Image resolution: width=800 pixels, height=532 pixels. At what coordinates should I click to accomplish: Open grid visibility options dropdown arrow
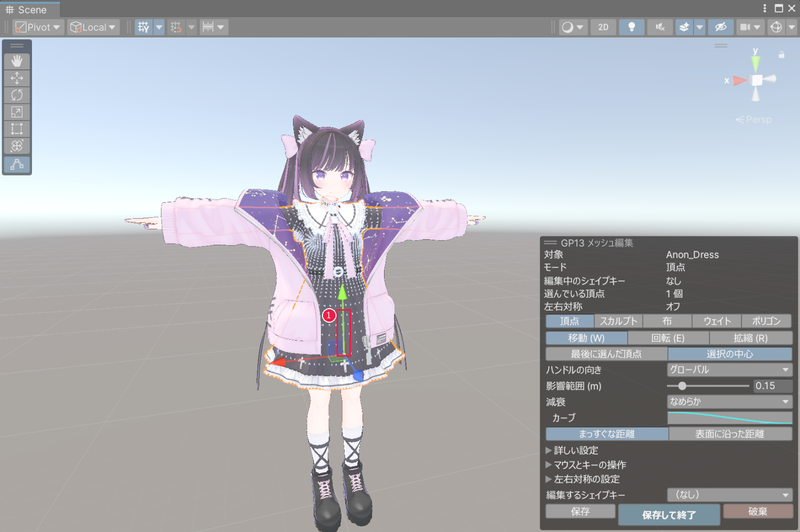[x=159, y=27]
